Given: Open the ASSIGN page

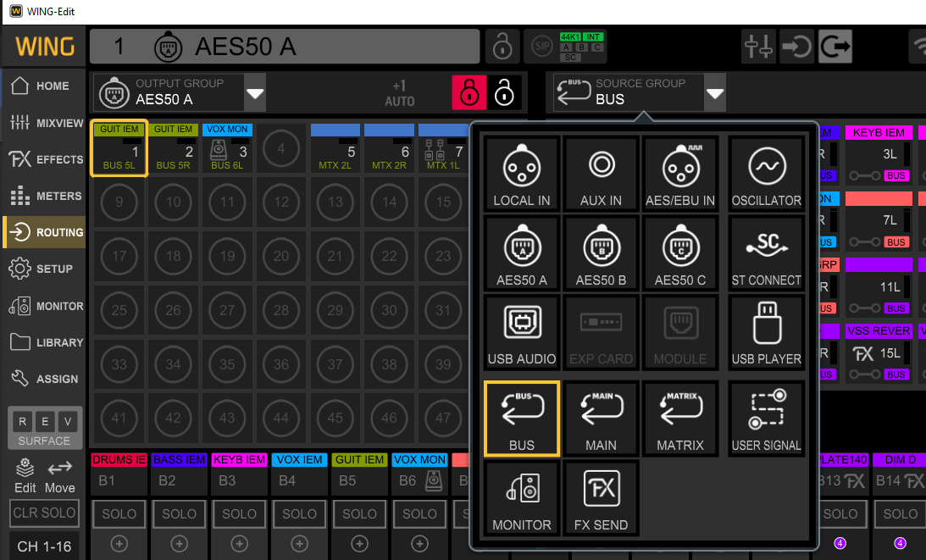Looking at the screenshot, I should pos(44,379).
